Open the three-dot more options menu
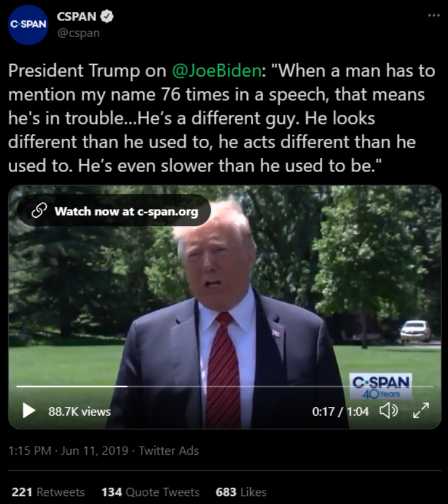The height and width of the screenshot is (504, 448). (x=434, y=15)
